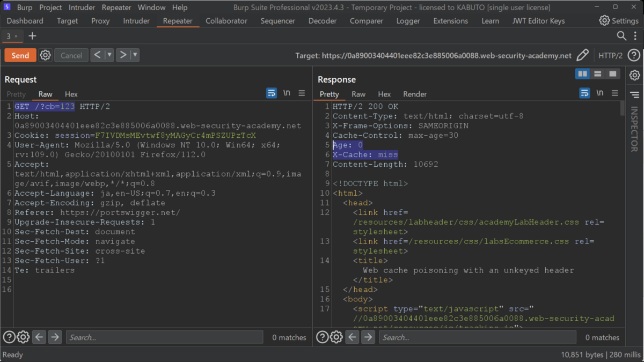The height and width of the screenshot is (362, 644).
Task: Open the HTTP/2 protocol selector
Action: point(611,55)
